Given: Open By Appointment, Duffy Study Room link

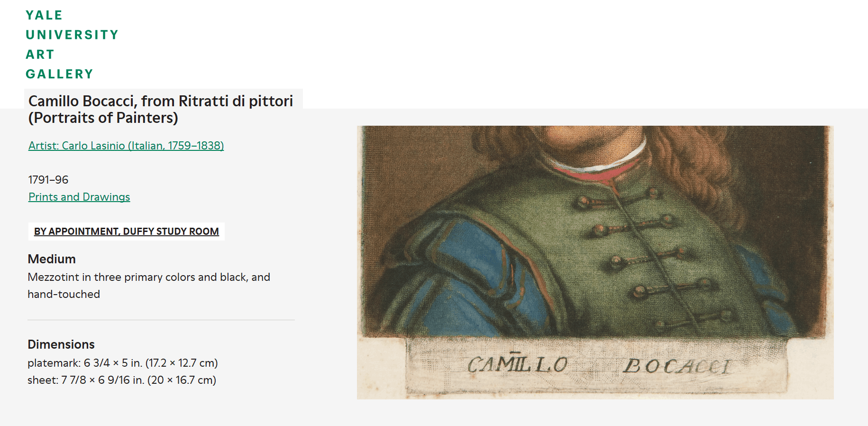Looking at the screenshot, I should tap(126, 232).
